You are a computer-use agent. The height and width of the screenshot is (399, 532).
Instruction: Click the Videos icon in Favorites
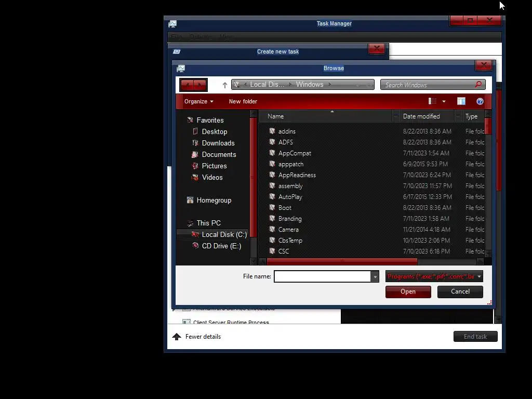tap(195, 177)
